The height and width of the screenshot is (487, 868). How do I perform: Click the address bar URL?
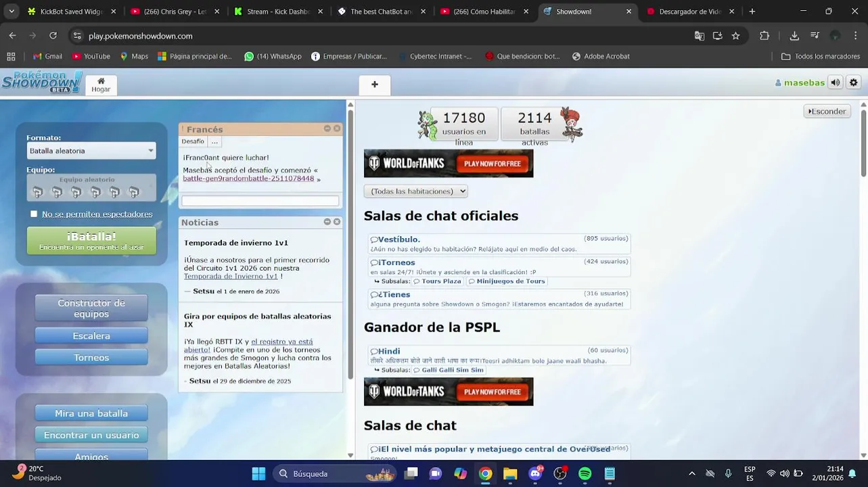pos(141,36)
